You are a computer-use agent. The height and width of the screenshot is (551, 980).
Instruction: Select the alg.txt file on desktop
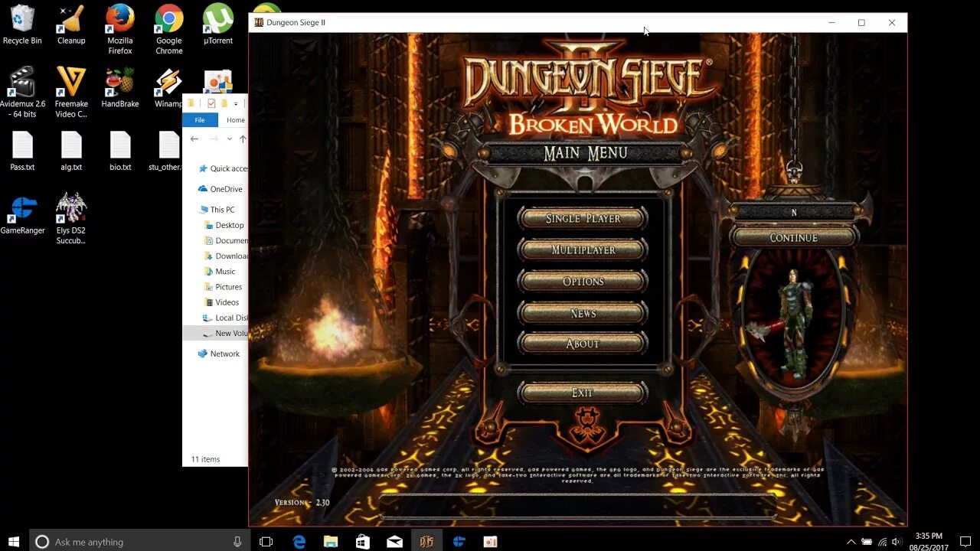(x=71, y=151)
